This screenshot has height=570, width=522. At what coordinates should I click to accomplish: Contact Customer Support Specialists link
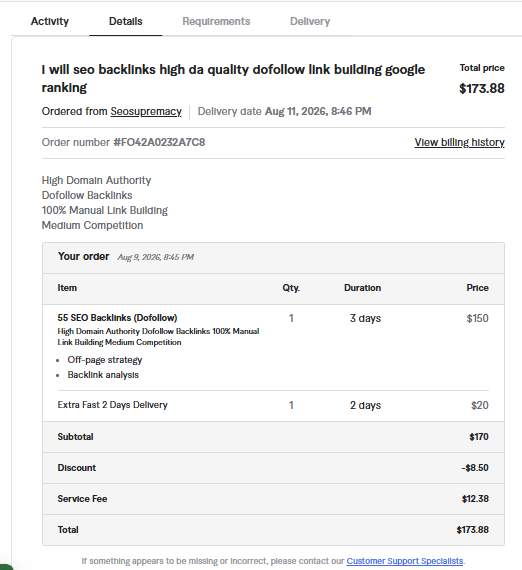[405, 561]
